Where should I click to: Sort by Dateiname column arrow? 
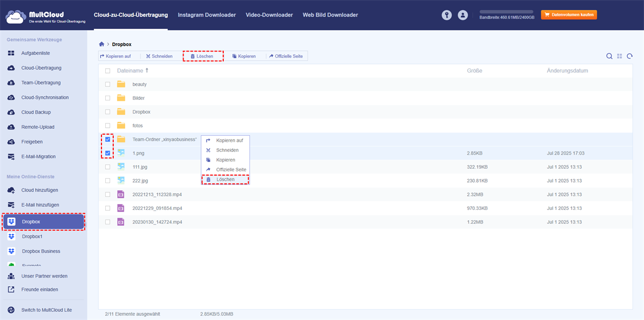tap(147, 70)
